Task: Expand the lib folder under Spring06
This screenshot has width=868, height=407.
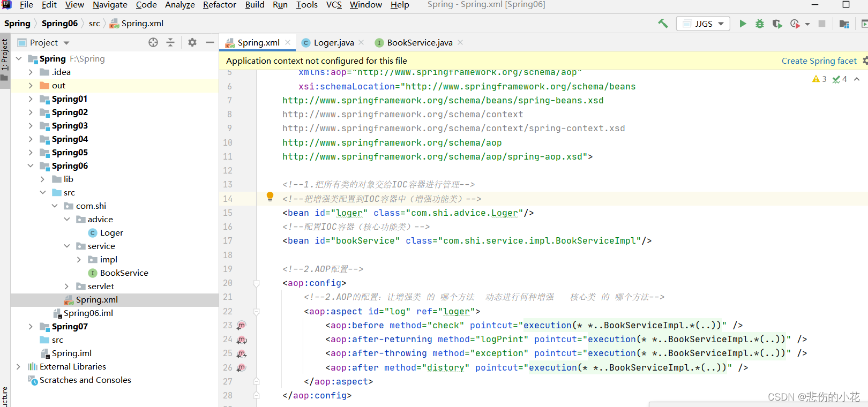Action: pos(43,179)
